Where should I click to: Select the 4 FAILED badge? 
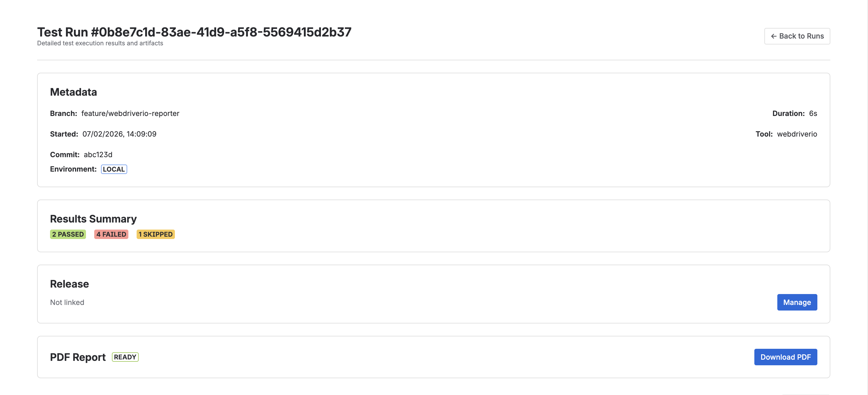click(x=111, y=234)
